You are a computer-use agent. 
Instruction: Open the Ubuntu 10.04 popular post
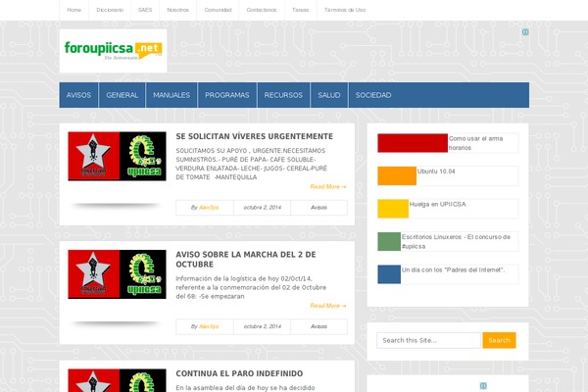(x=436, y=171)
